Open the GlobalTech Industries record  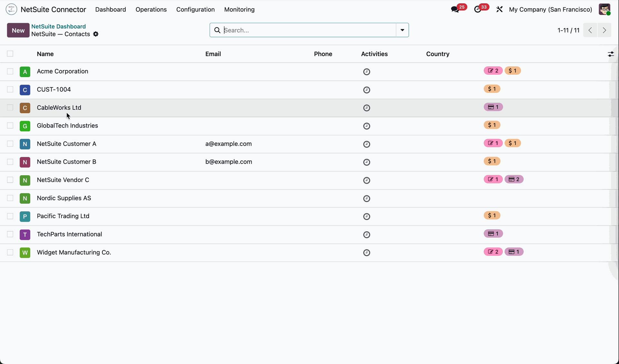coord(67,126)
